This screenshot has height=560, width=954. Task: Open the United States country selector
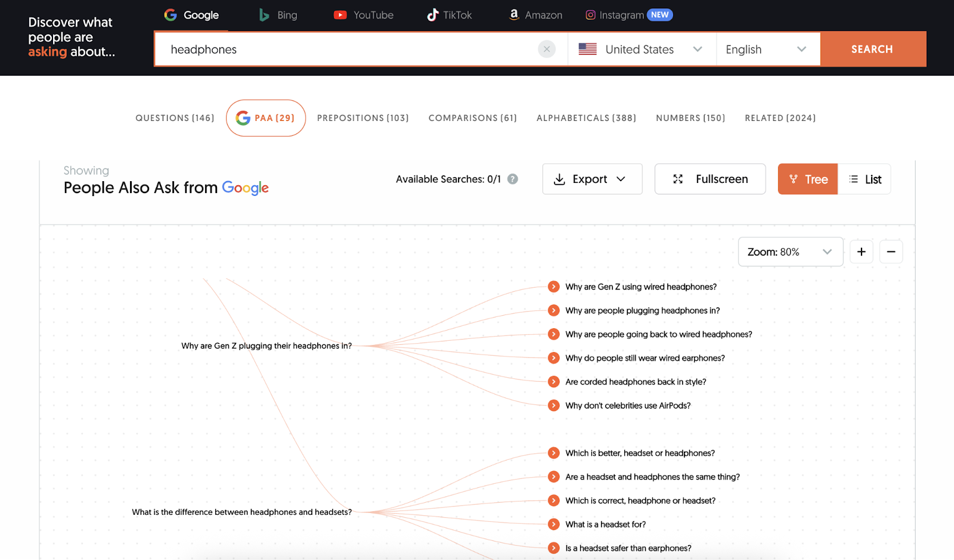(x=640, y=49)
